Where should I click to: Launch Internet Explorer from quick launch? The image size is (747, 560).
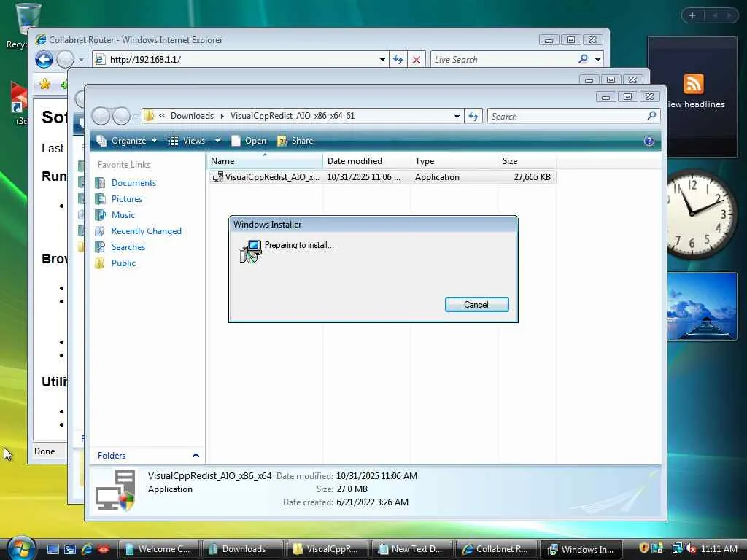(87, 549)
